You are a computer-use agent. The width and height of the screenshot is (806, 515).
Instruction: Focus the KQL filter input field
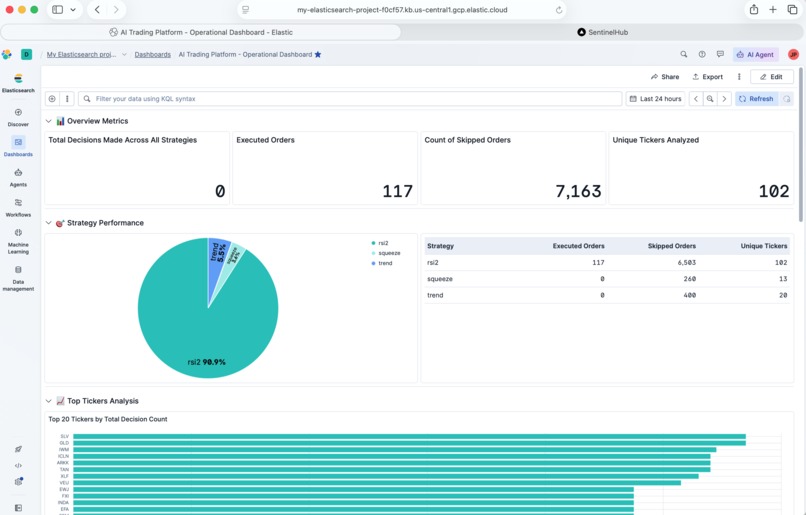pyautogui.click(x=350, y=99)
